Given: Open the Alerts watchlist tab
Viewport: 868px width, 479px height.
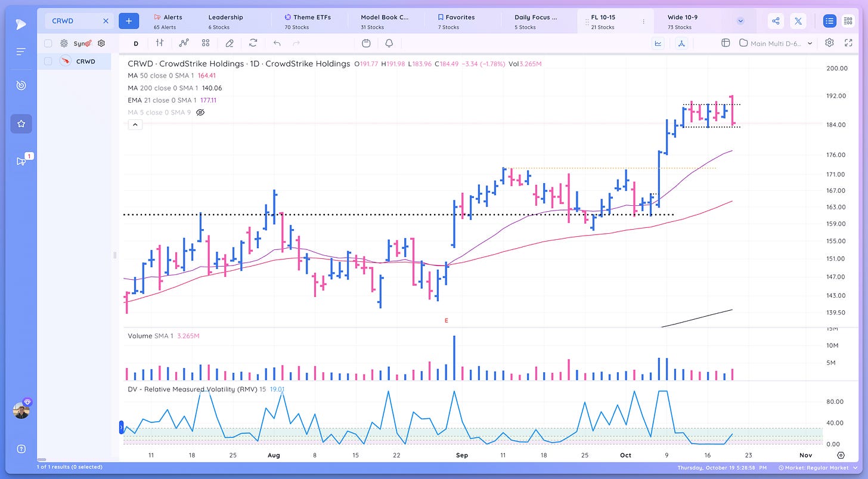Looking at the screenshot, I should pyautogui.click(x=168, y=21).
